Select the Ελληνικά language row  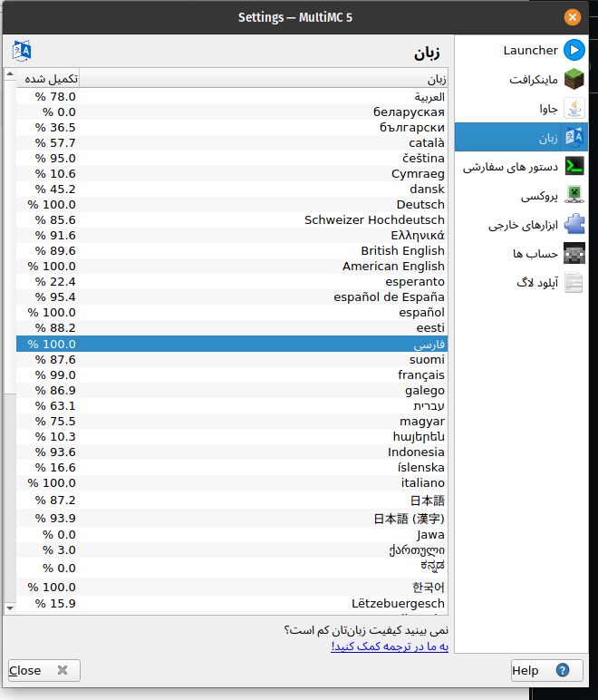pyautogui.click(x=232, y=235)
